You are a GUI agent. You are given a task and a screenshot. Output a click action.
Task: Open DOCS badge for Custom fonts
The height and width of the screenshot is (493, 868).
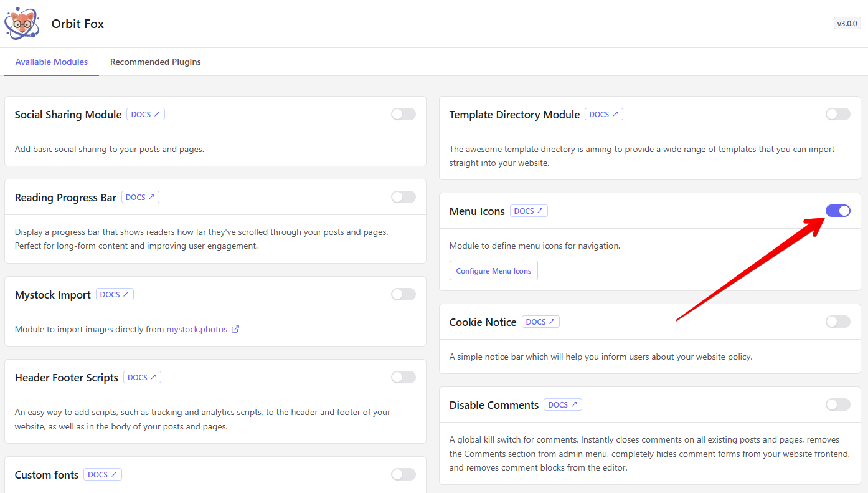point(103,475)
